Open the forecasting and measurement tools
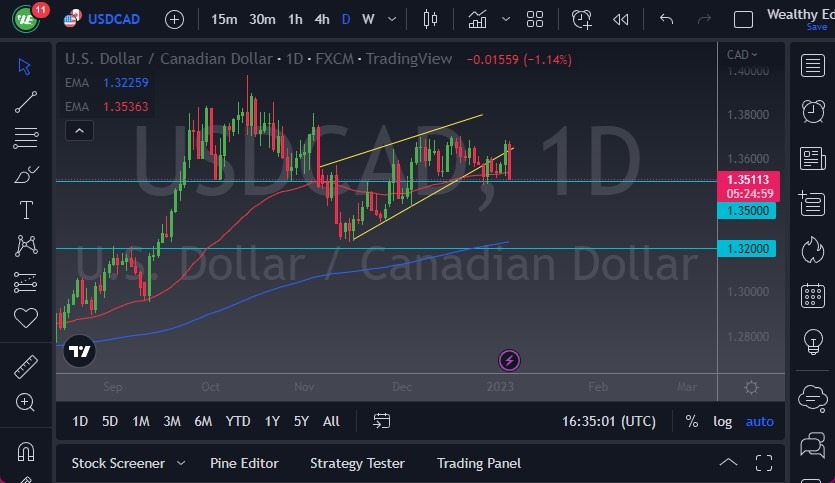 (26, 282)
